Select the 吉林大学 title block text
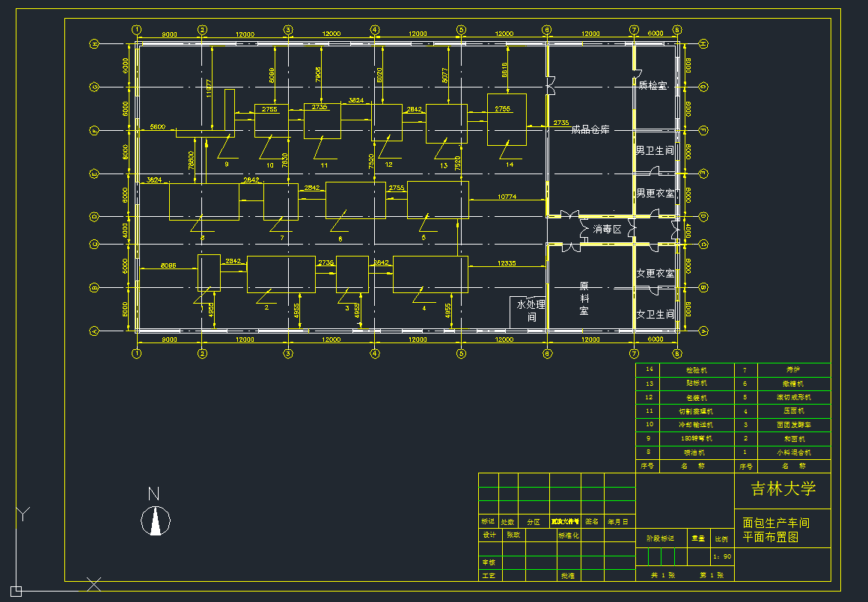 tap(783, 489)
